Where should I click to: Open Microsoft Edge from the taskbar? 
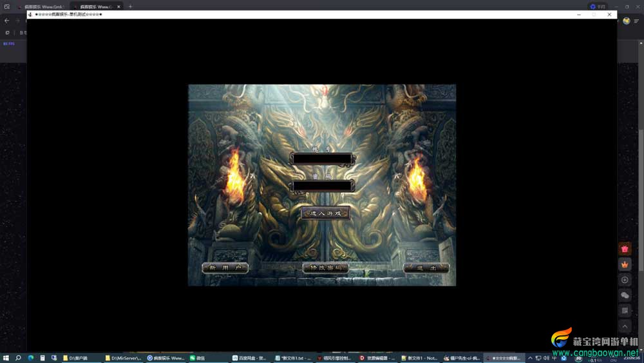31,358
